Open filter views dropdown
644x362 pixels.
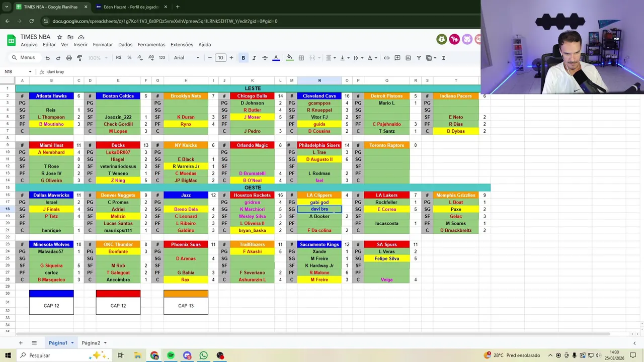pyautogui.click(x=431, y=58)
